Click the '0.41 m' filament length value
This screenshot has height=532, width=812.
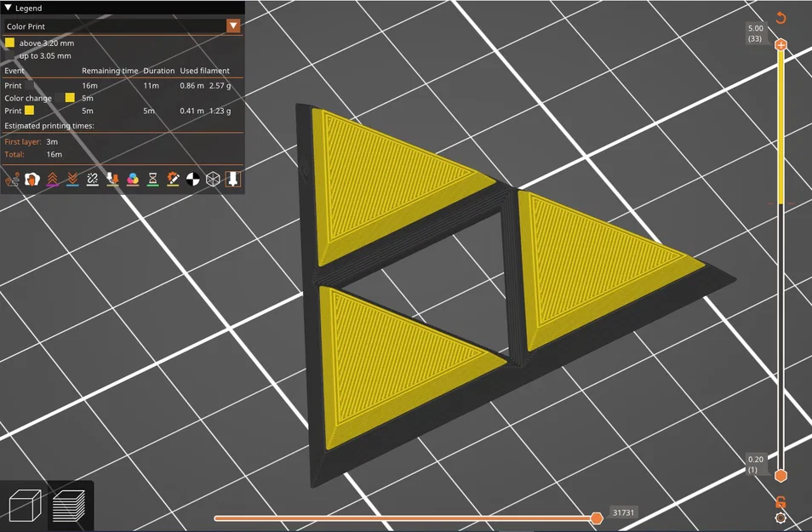[x=192, y=111]
